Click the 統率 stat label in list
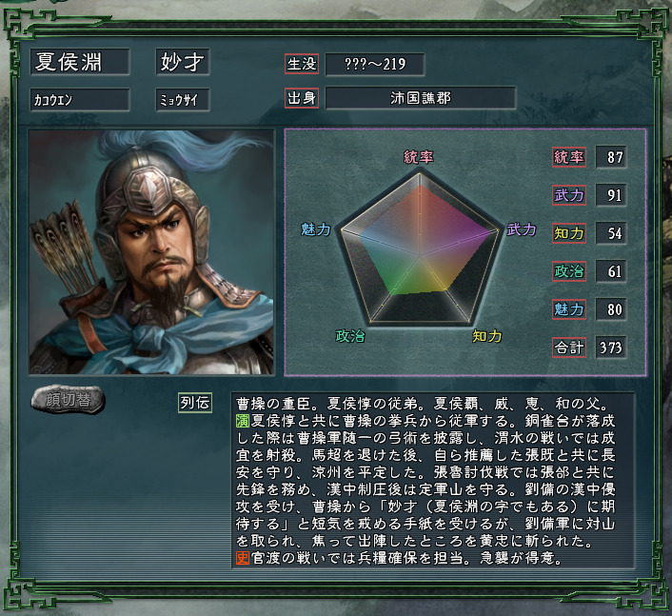This screenshot has width=672, height=616. (569, 157)
